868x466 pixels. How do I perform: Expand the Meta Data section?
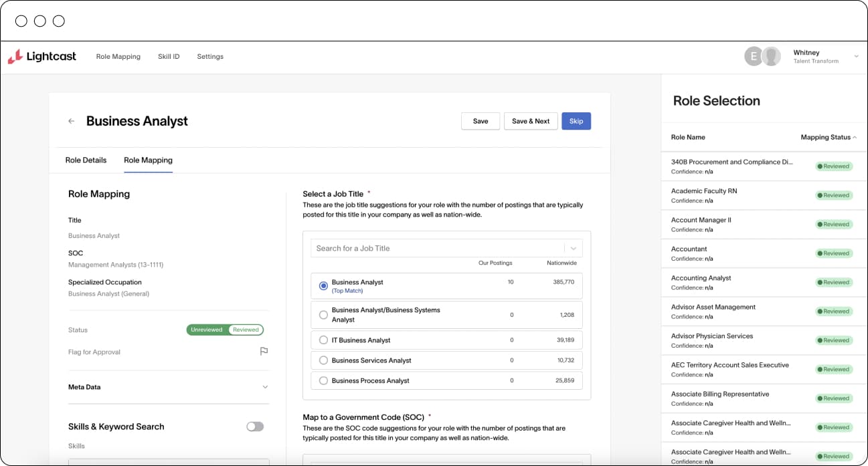pos(265,387)
